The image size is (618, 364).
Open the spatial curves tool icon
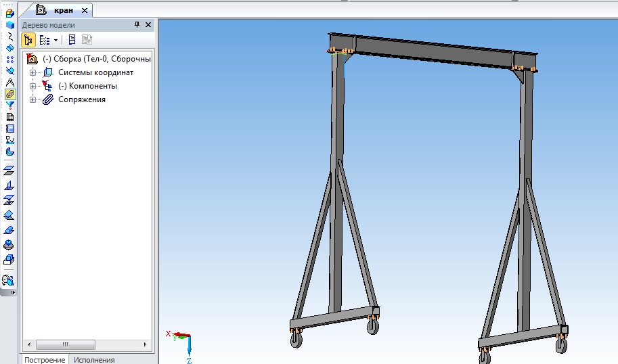click(10, 37)
